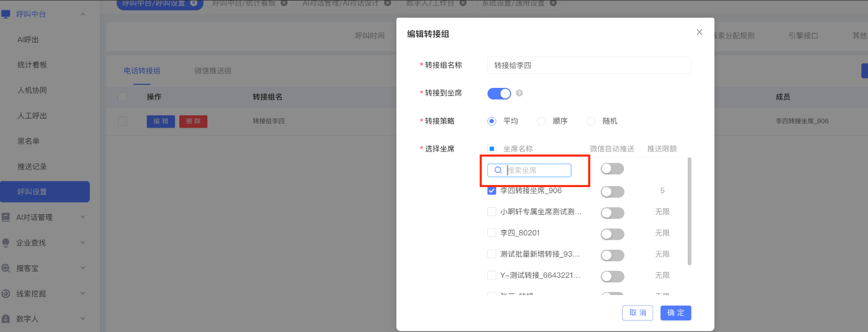This screenshot has height=332, width=868.
Task: Click the 取消 cancel button
Action: point(637,313)
